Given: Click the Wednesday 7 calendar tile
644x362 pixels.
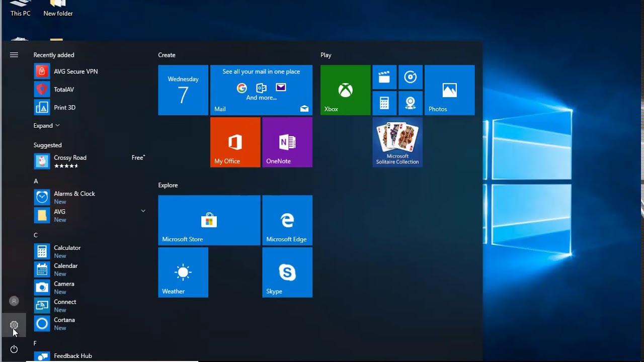Looking at the screenshot, I should coord(183,90).
